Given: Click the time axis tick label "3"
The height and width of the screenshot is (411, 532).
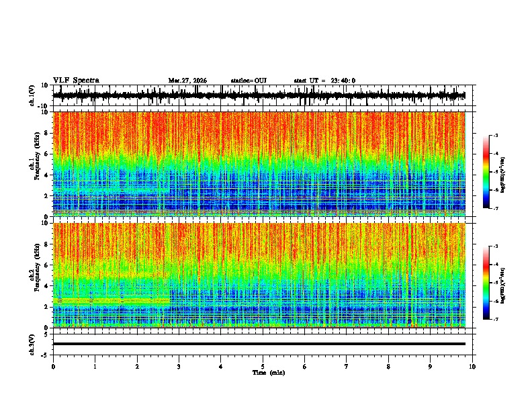Looking at the screenshot, I should [179, 367].
